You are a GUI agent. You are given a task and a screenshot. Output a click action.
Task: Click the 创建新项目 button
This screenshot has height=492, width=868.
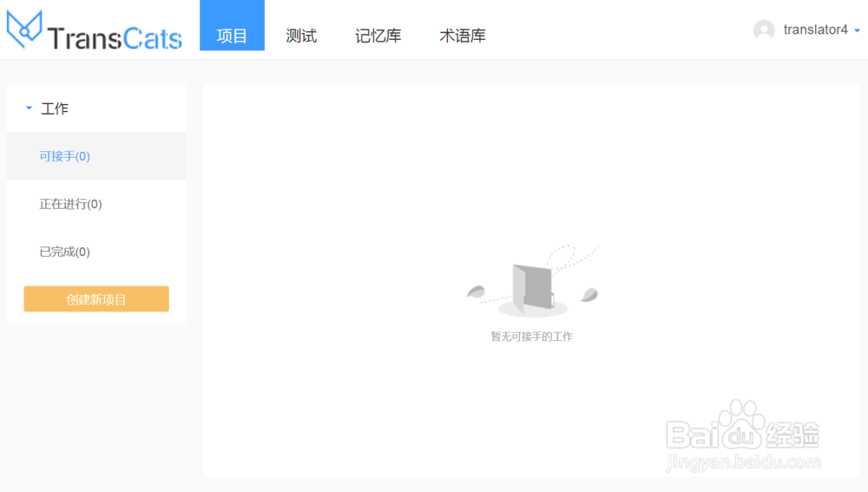(96, 298)
